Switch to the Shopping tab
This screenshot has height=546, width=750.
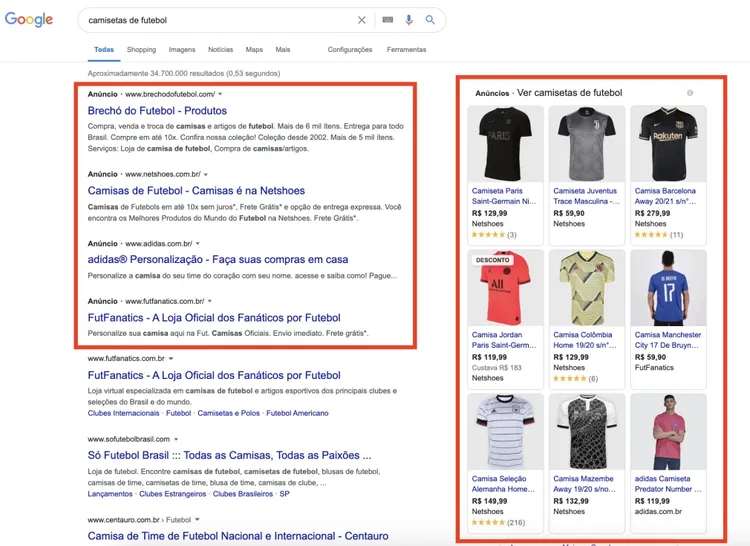tap(142, 50)
